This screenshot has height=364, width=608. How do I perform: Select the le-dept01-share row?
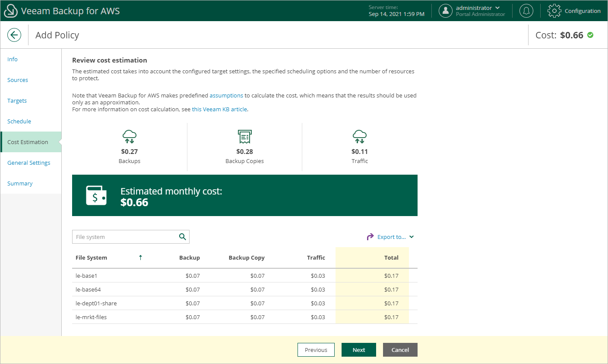point(245,303)
